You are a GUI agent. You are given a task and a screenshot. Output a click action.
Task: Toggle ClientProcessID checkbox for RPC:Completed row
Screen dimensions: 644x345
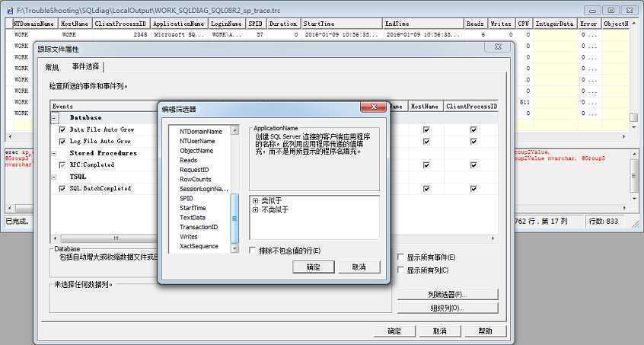coord(473,165)
